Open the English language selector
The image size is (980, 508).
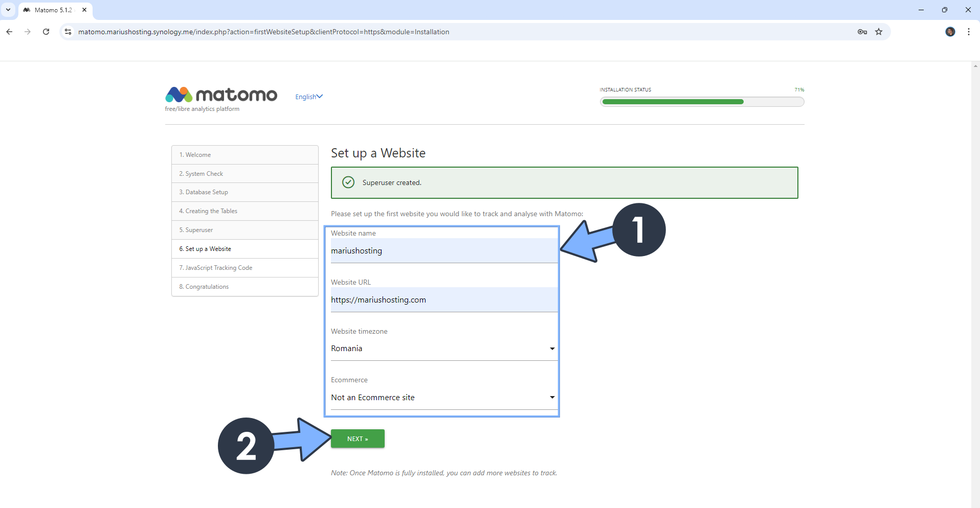tap(309, 97)
